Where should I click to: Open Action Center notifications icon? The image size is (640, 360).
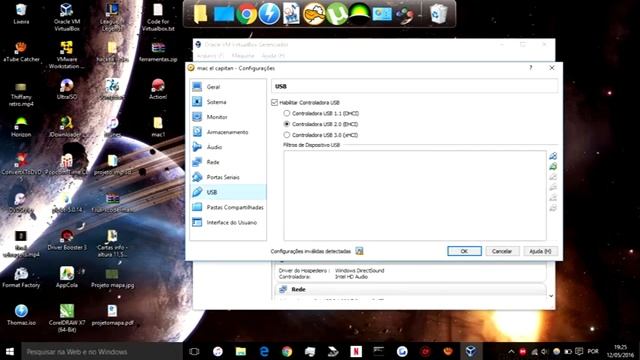pos(579,351)
